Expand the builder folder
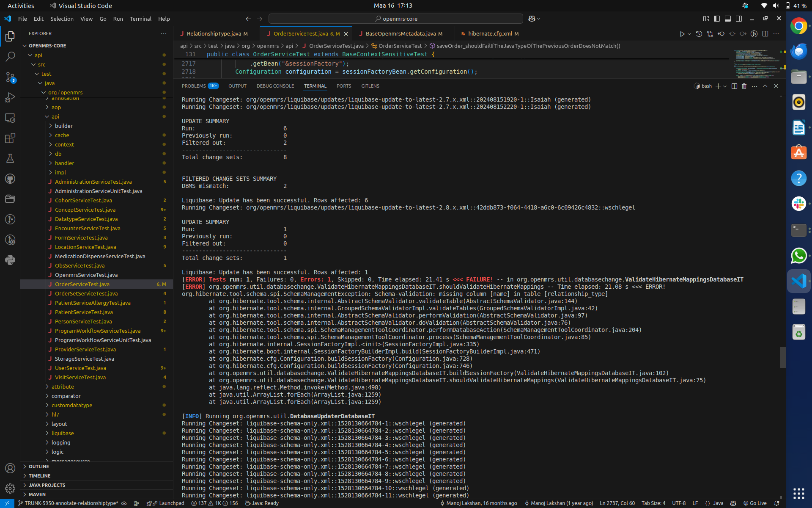 pyautogui.click(x=96, y=126)
